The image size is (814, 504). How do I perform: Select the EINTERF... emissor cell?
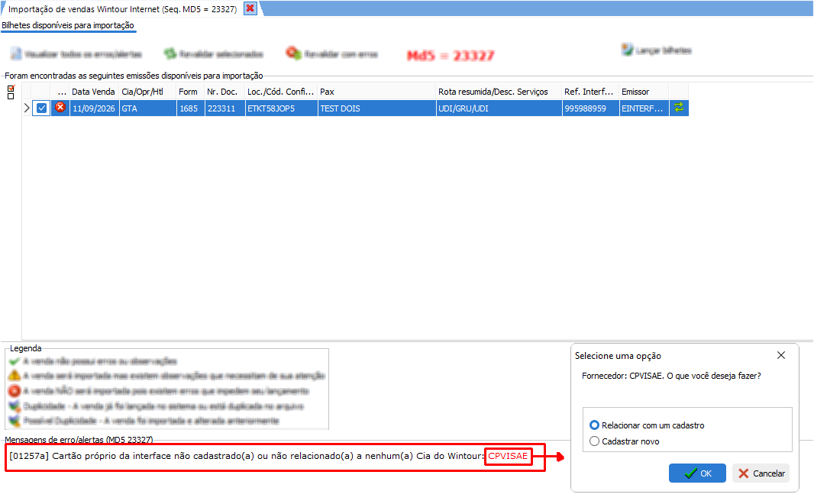coord(644,108)
